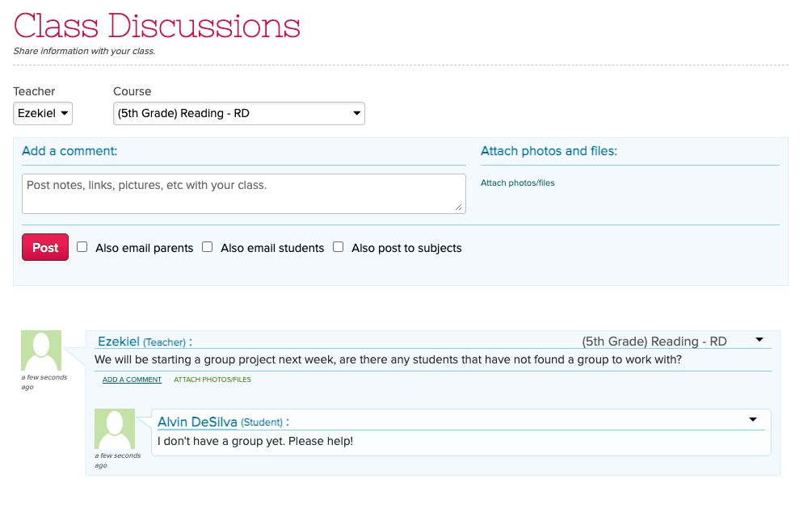The height and width of the screenshot is (512, 812).
Task: Click the Ezekiel (Teacher) author name
Action: 119,342
